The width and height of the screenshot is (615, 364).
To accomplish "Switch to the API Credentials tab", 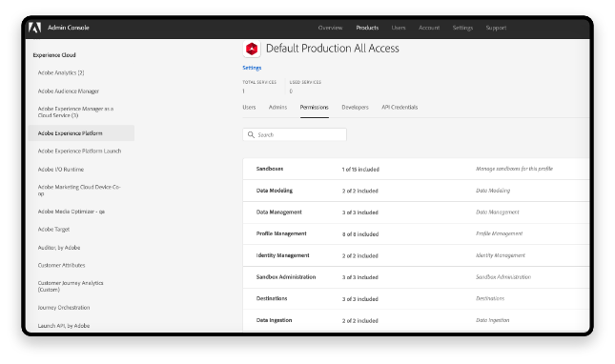I will pyautogui.click(x=400, y=108).
